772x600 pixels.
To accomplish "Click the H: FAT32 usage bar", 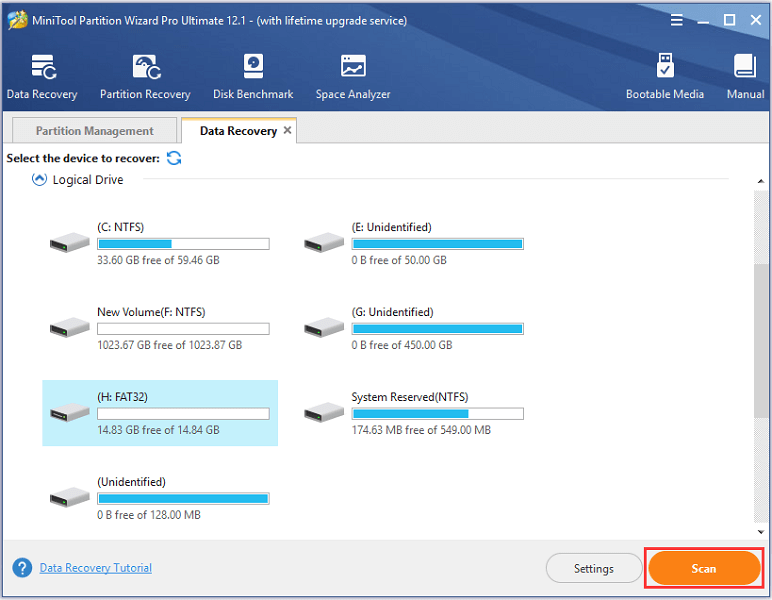I will [x=183, y=413].
